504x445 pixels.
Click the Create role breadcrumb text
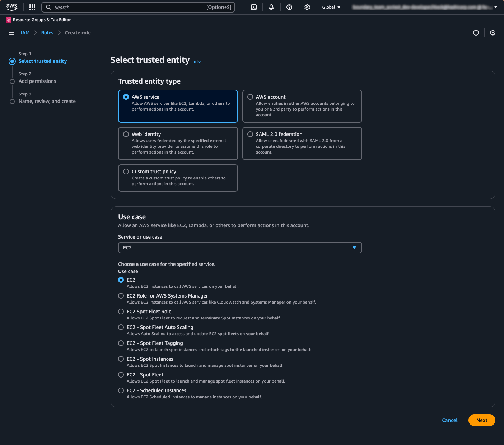tap(78, 33)
